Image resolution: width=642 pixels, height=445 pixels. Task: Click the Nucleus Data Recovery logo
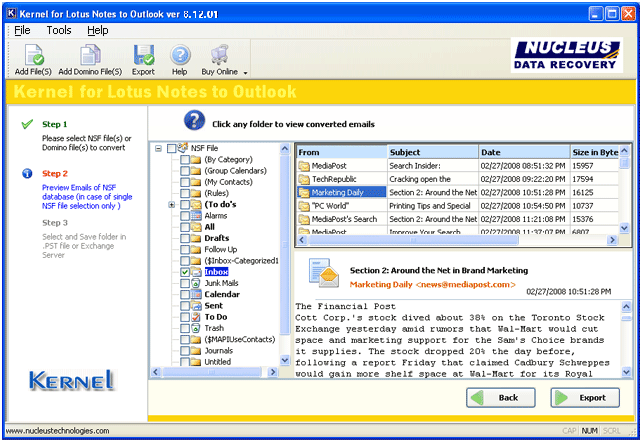pos(567,55)
